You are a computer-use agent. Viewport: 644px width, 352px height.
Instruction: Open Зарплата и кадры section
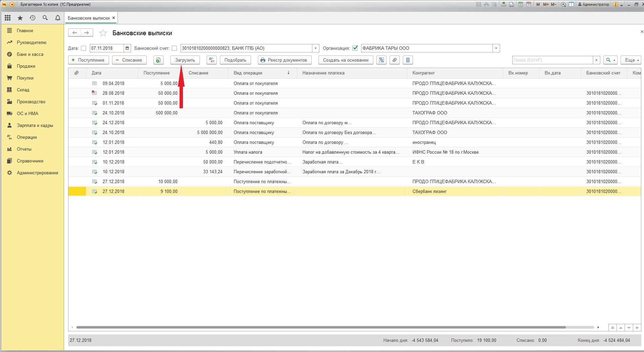[35, 125]
